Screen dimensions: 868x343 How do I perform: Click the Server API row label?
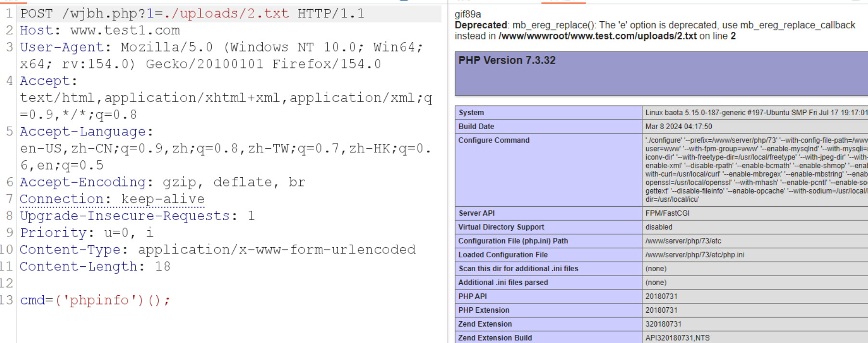coord(476,213)
